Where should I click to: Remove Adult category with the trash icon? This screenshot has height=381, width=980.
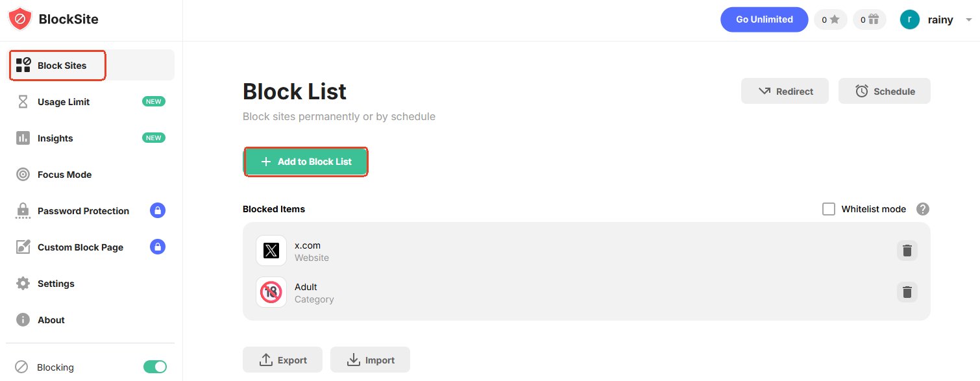pyautogui.click(x=907, y=292)
